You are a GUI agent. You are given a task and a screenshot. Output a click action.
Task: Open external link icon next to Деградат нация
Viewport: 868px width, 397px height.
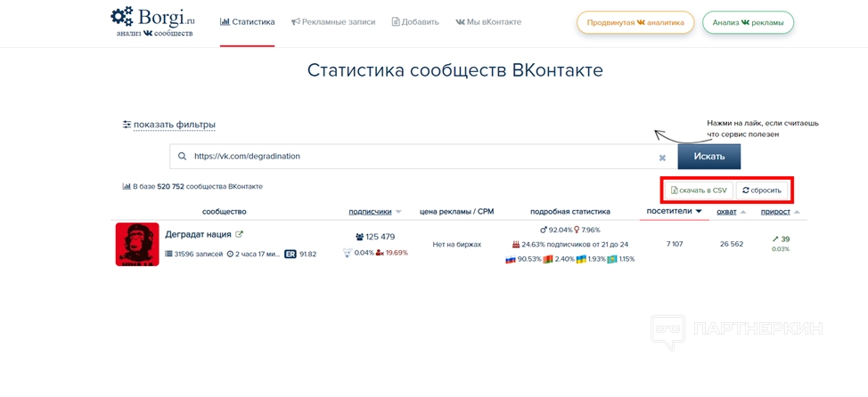click(x=239, y=234)
